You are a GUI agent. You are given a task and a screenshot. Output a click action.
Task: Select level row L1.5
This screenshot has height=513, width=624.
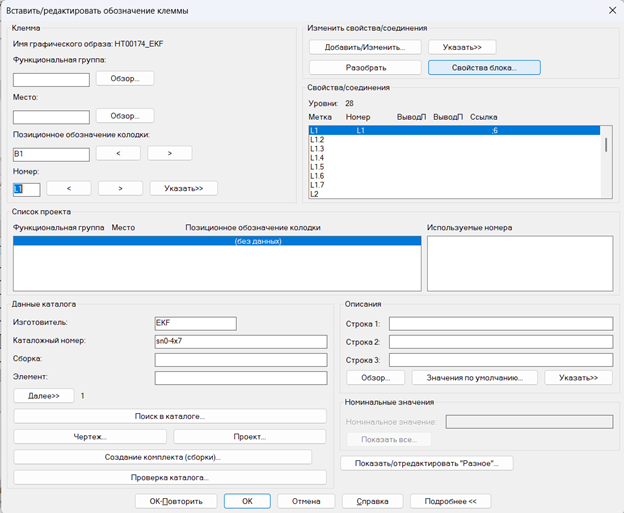(454, 167)
